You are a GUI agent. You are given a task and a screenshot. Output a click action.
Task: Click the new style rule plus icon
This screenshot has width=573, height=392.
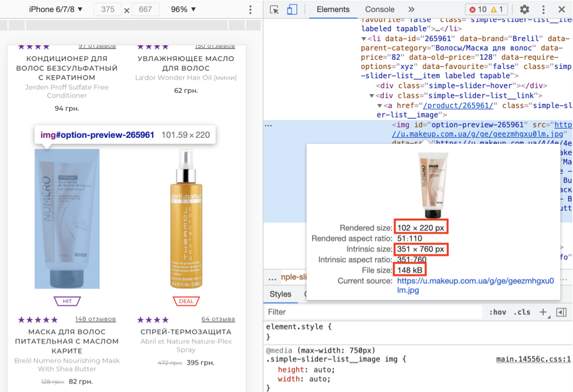542,312
